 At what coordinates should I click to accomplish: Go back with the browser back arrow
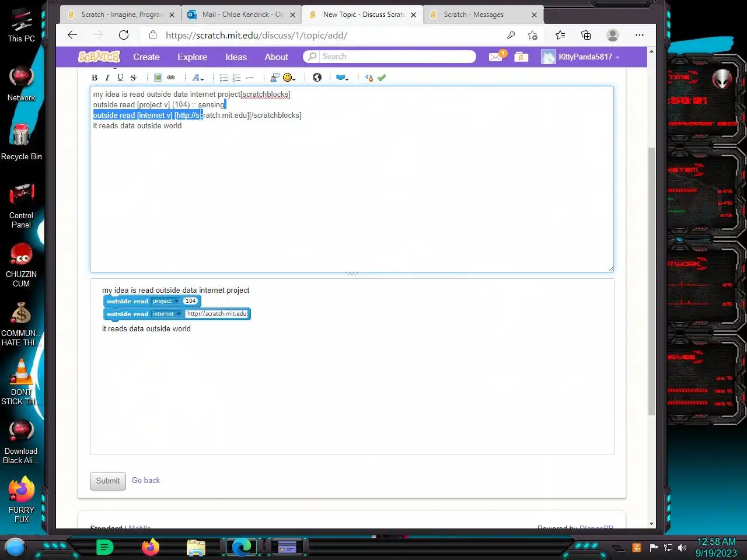[72, 35]
